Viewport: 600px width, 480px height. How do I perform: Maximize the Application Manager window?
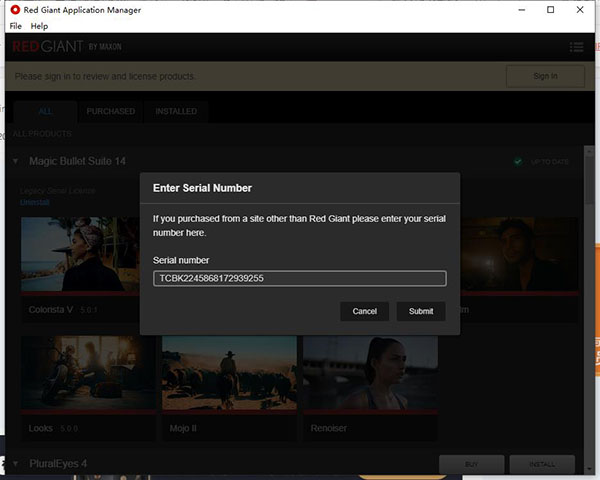pos(550,10)
